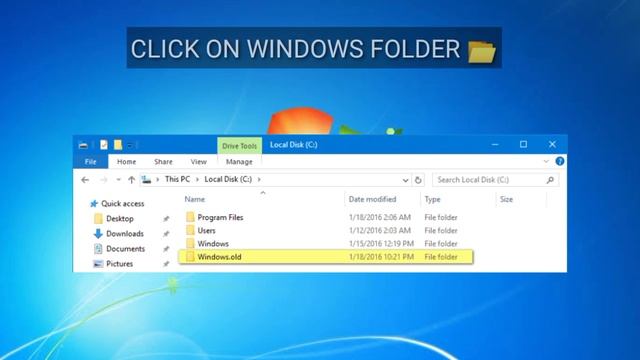Click the pin icon beside Downloads

(x=166, y=234)
